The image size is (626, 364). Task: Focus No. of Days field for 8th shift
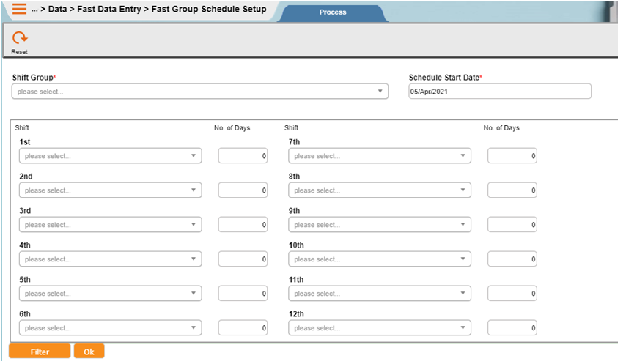click(x=512, y=190)
